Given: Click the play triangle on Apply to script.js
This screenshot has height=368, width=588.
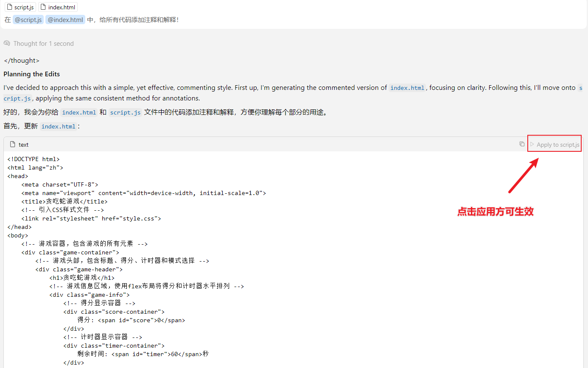Looking at the screenshot, I should (532, 144).
